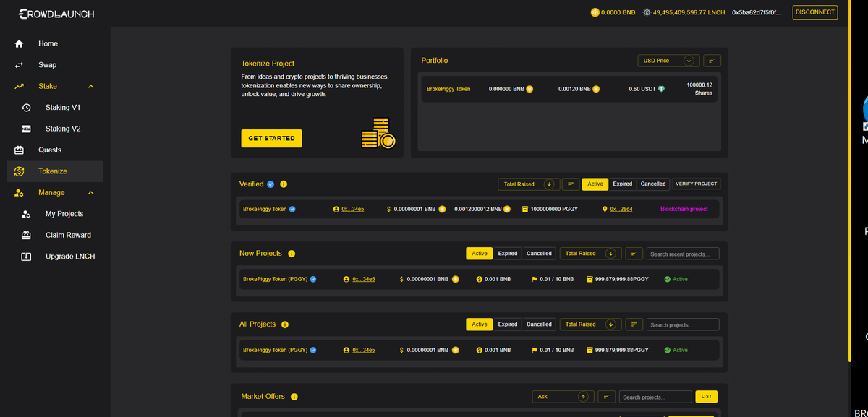Open Total Raised dropdown in New Projects
Image resolution: width=868 pixels, height=417 pixels.
[590, 254]
